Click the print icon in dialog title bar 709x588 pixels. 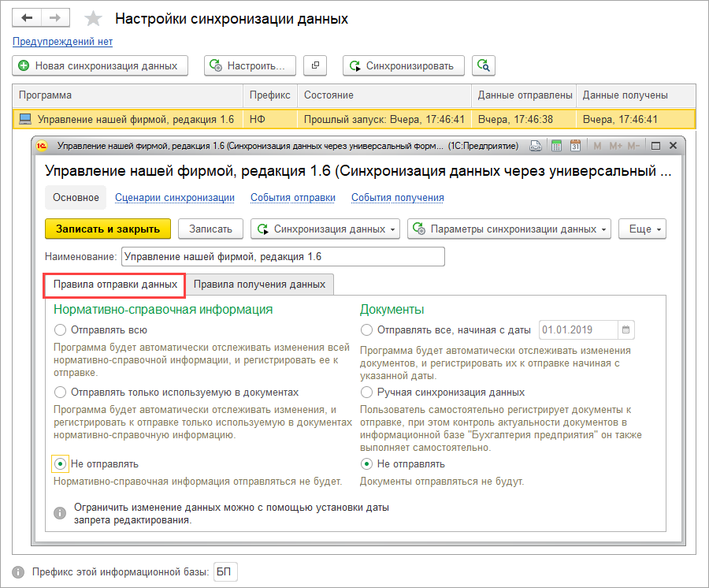536,146
